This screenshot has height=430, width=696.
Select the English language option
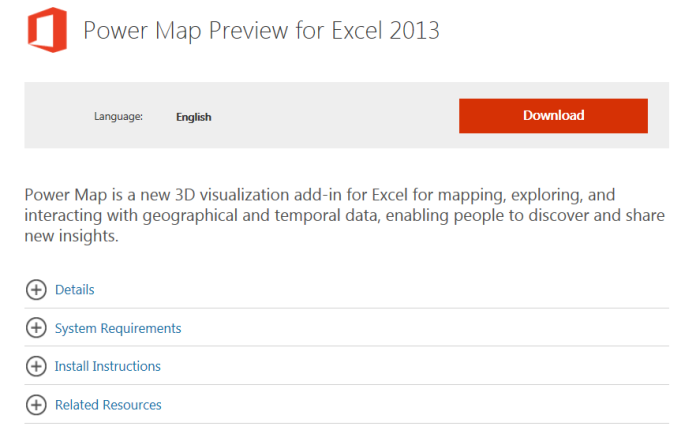point(194,117)
